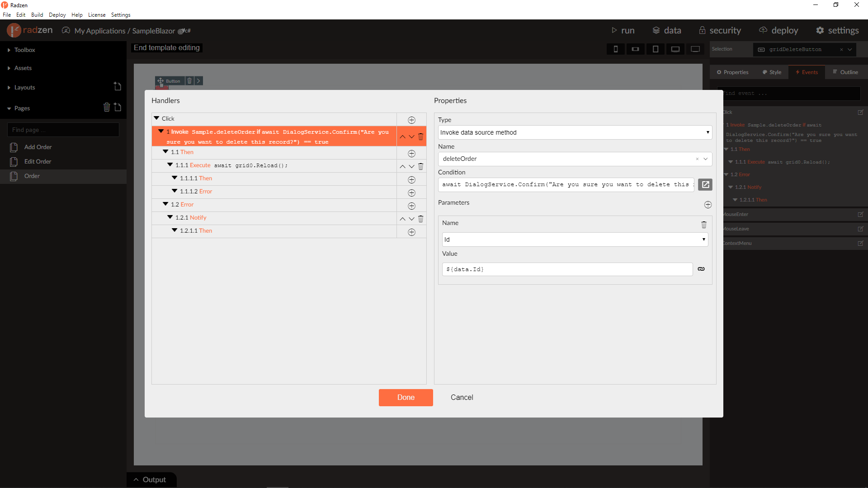Collapse the 1.1 Then branch
This screenshot has width=868, height=488.
165,152
